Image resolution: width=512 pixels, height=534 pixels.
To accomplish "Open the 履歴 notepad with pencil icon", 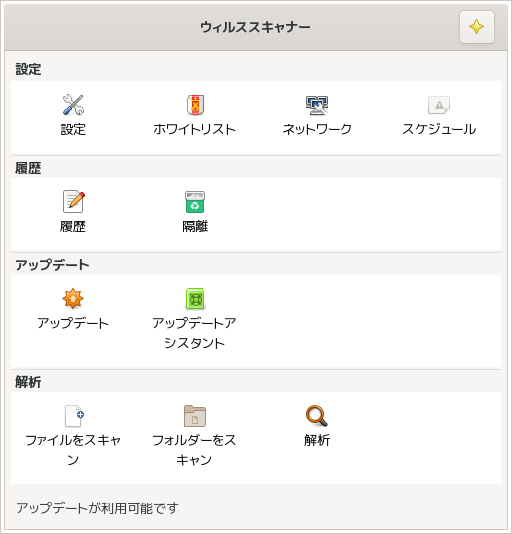I will [73, 201].
